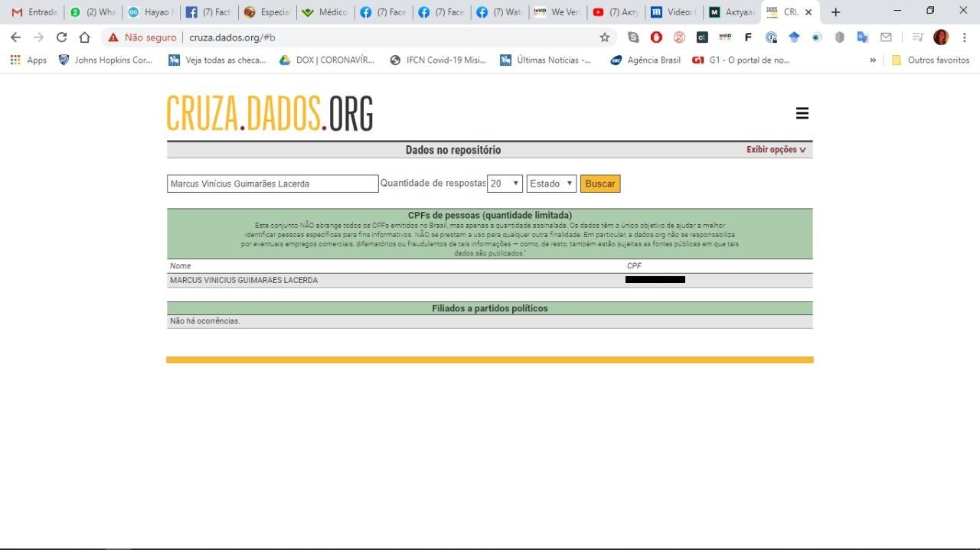Open the Google Translate extension
The width and height of the screenshot is (980, 550).
pyautogui.click(x=863, y=37)
